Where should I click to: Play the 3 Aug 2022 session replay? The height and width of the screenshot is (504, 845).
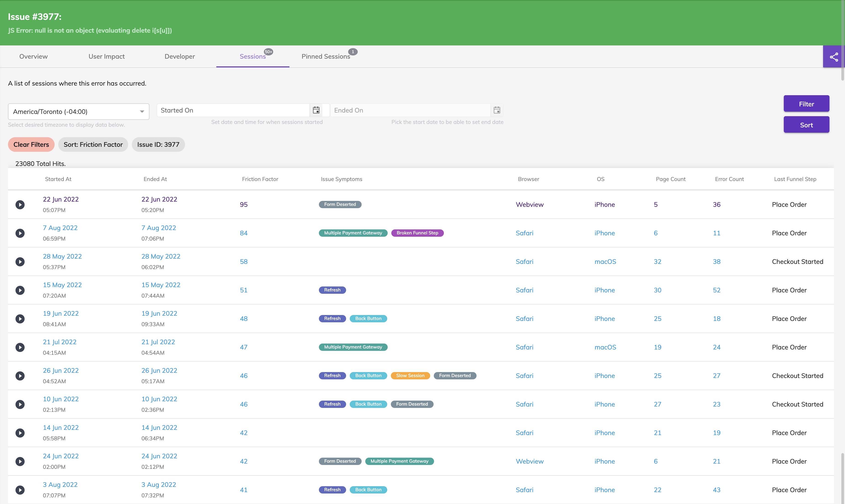click(20, 490)
